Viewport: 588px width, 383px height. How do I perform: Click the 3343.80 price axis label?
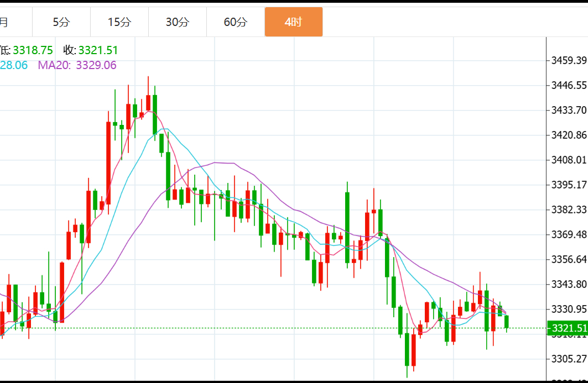[x=569, y=285]
